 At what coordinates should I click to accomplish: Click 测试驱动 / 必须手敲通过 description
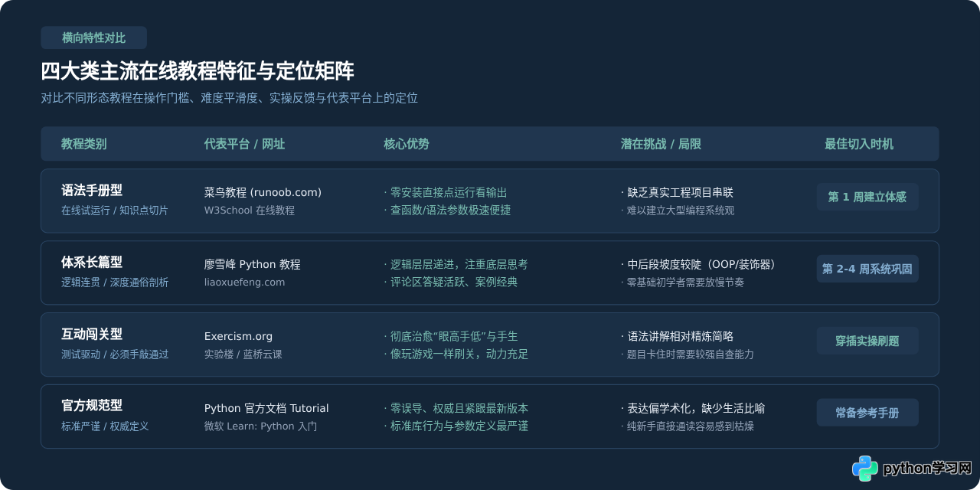[115, 354]
